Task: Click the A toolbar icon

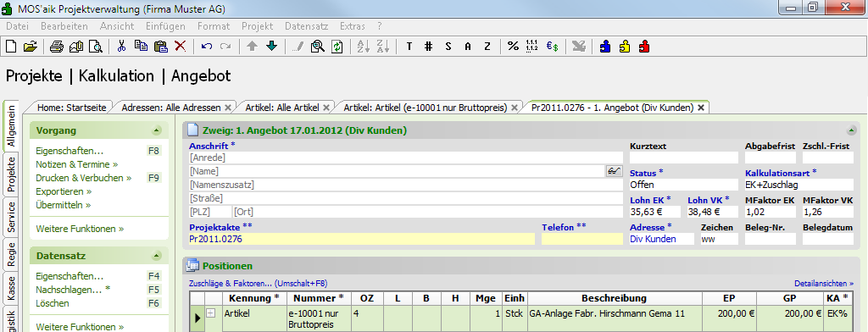Action: tap(468, 47)
